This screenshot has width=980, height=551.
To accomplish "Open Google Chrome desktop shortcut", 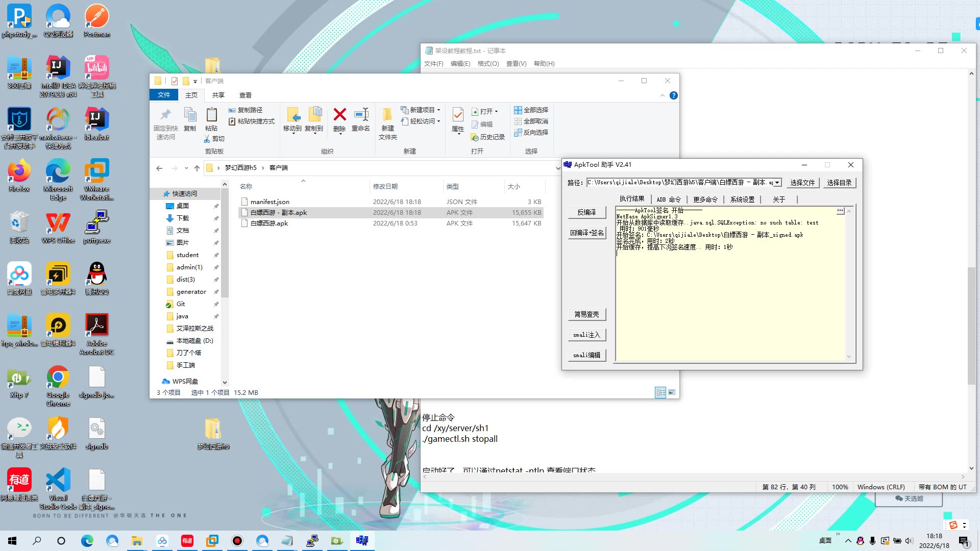I will [x=58, y=386].
